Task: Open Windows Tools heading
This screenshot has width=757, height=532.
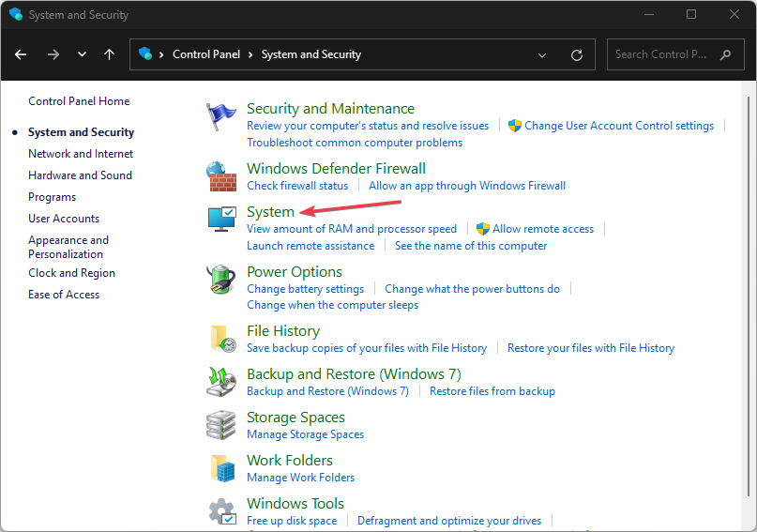Action: click(x=295, y=504)
